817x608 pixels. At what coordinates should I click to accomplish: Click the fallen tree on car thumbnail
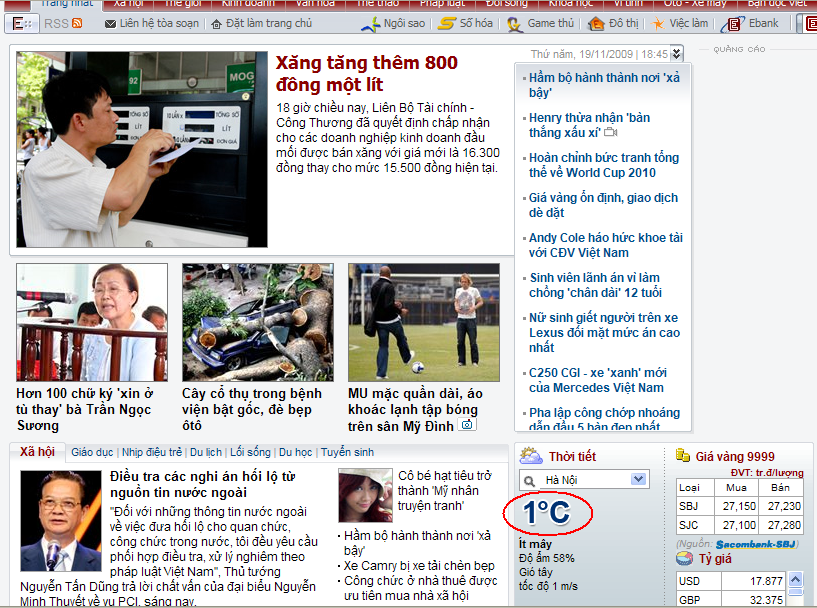(258, 322)
